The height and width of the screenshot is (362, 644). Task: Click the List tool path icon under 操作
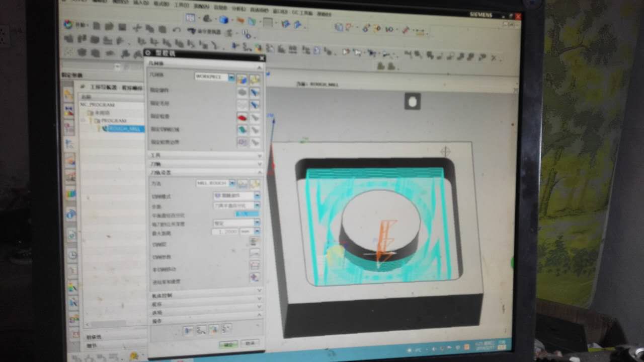tap(226, 330)
